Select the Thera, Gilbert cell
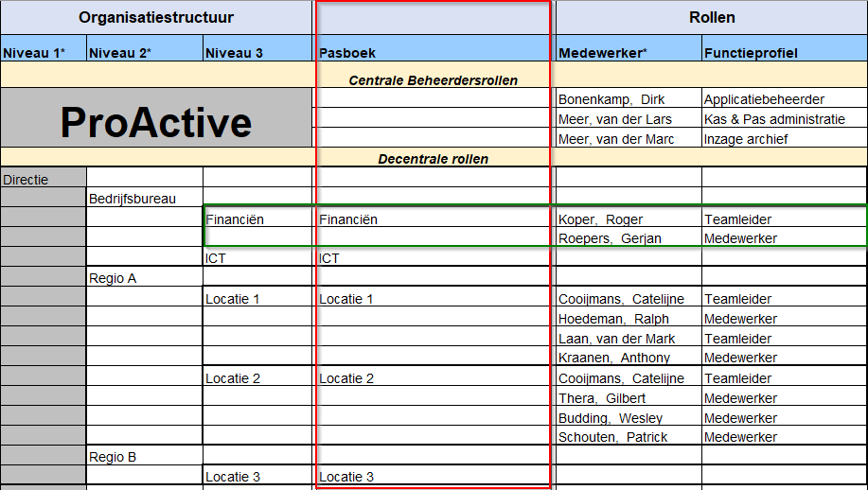 click(x=629, y=396)
